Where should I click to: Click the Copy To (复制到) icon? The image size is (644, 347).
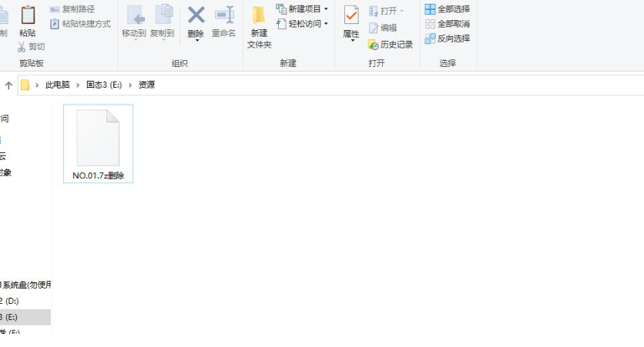(x=163, y=15)
